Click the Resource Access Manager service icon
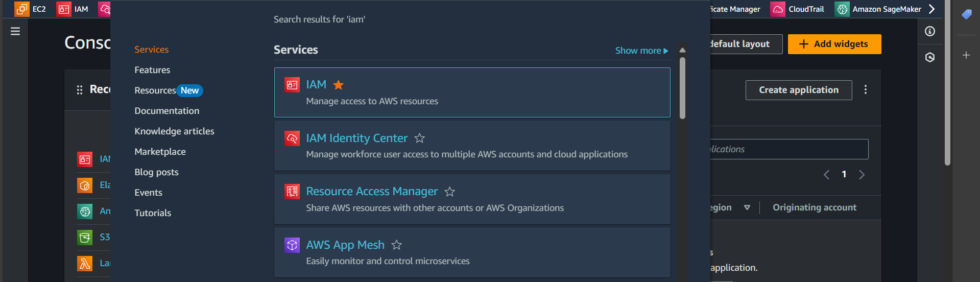980x282 pixels. coord(292,192)
